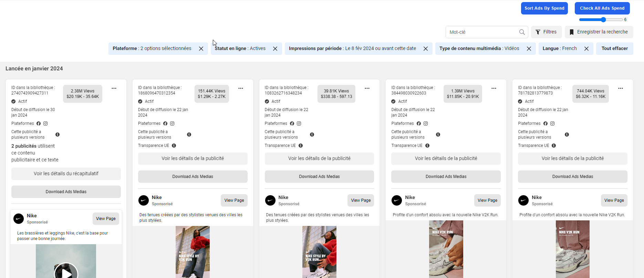Remove the Impressions par période filter chip
The image size is (644, 278).
426,49
